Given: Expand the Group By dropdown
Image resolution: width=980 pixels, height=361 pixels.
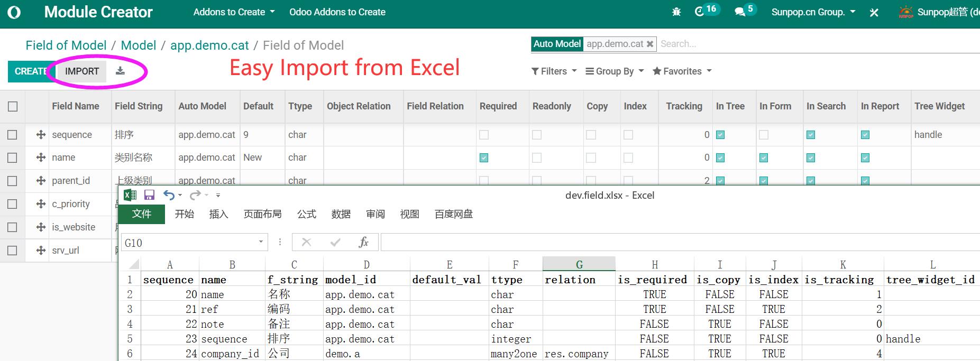Looking at the screenshot, I should tap(615, 71).
